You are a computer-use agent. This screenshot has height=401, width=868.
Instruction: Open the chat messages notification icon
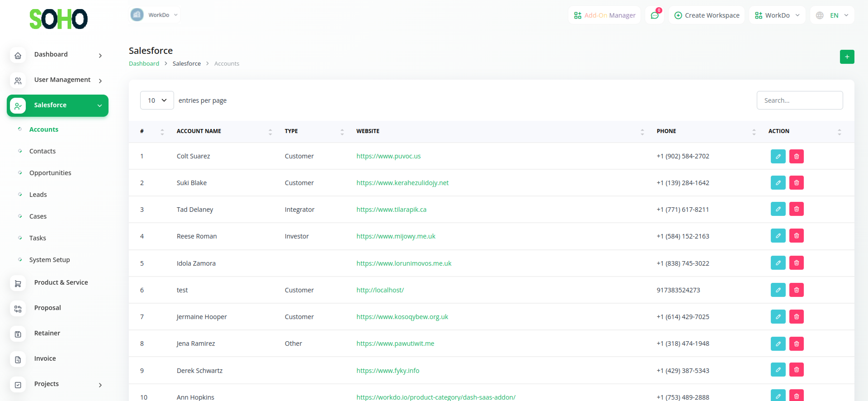[654, 15]
